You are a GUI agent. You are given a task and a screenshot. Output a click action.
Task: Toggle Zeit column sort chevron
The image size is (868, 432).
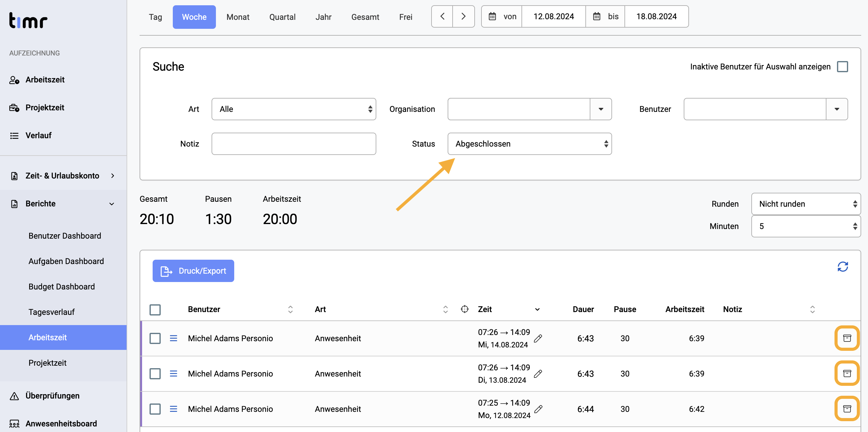tap(537, 310)
